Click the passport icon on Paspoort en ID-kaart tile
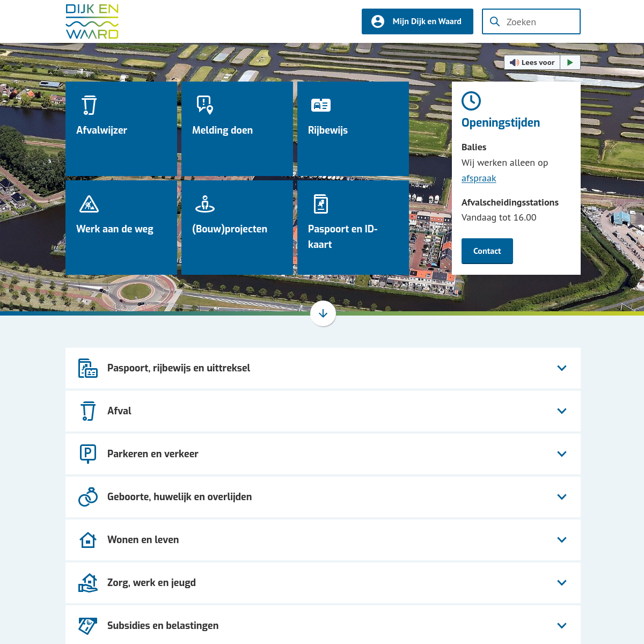The width and height of the screenshot is (644, 644). pyautogui.click(x=321, y=204)
